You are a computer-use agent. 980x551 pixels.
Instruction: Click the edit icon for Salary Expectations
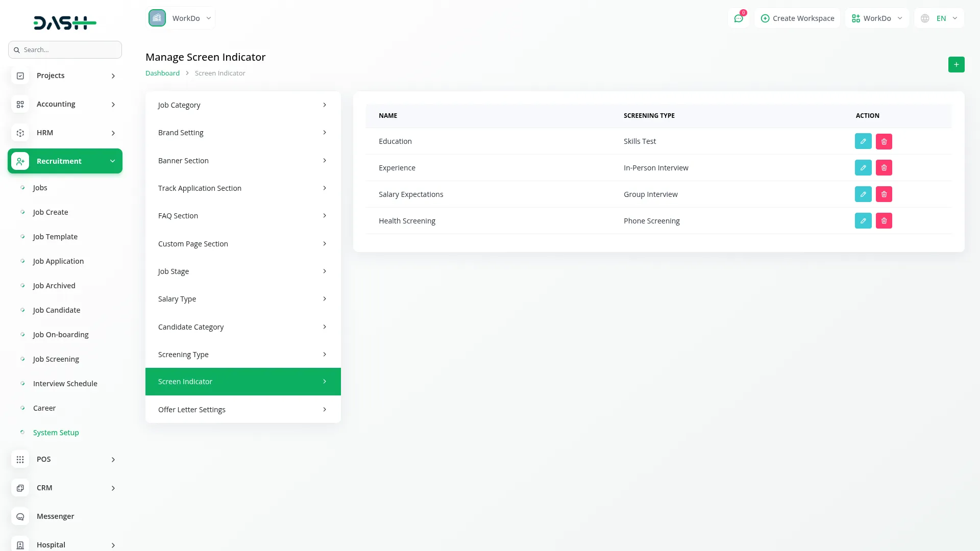pyautogui.click(x=863, y=194)
